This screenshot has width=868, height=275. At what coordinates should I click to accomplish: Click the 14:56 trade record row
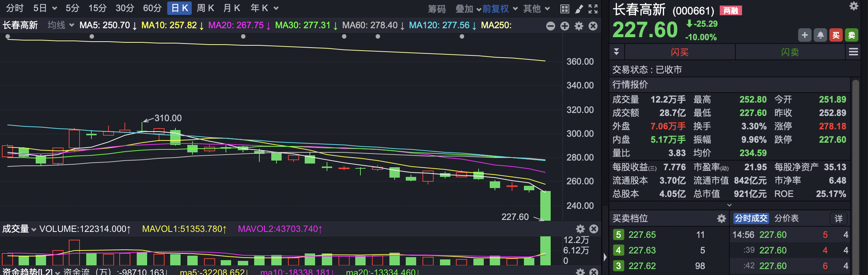tap(790, 235)
